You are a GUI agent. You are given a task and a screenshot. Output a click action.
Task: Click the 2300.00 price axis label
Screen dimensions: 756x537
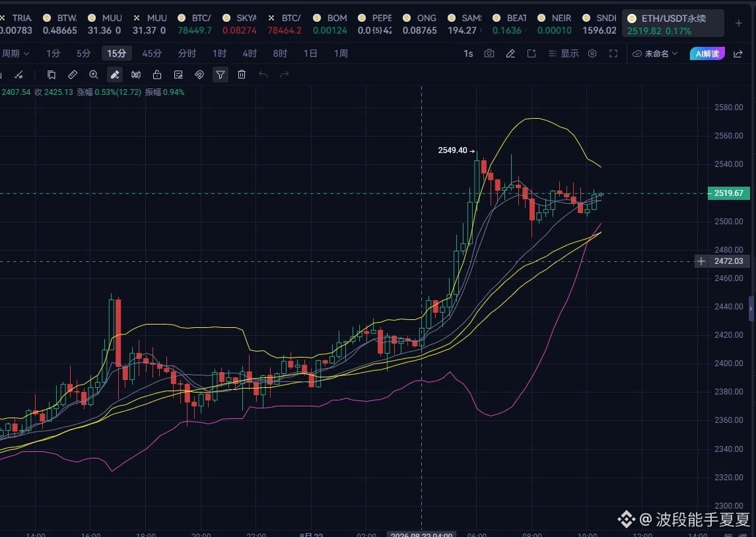click(x=728, y=506)
